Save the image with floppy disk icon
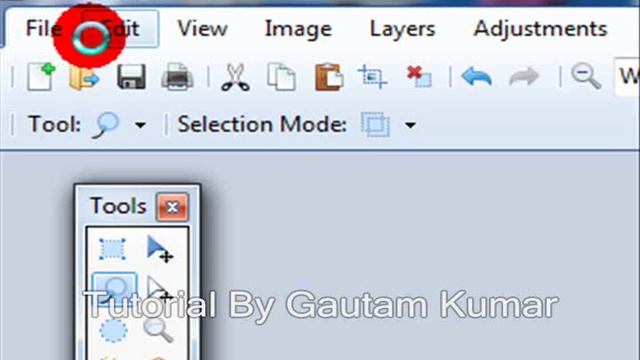This screenshot has width=640, height=360. 131,77
